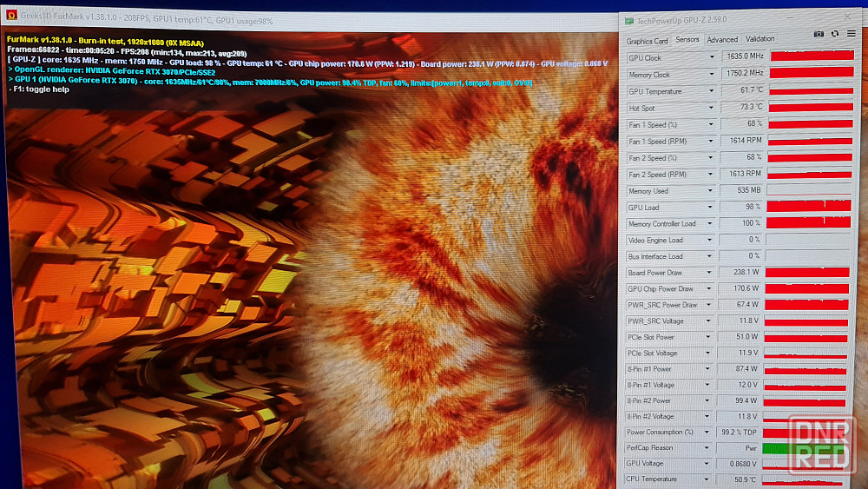Open 8-Pin #1 Voltage dropdown
The width and height of the screenshot is (868, 489).
coord(707,385)
